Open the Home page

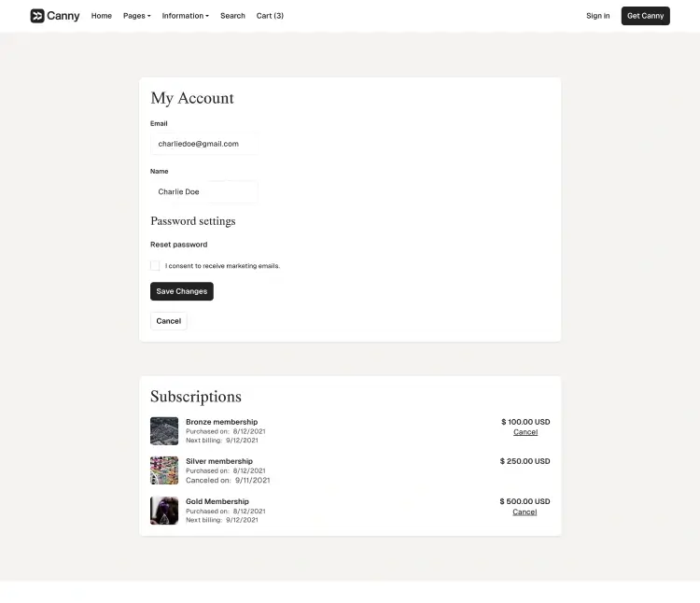point(102,16)
